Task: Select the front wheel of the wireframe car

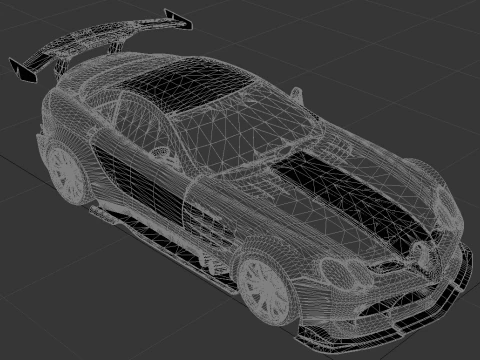Action: pos(263,289)
